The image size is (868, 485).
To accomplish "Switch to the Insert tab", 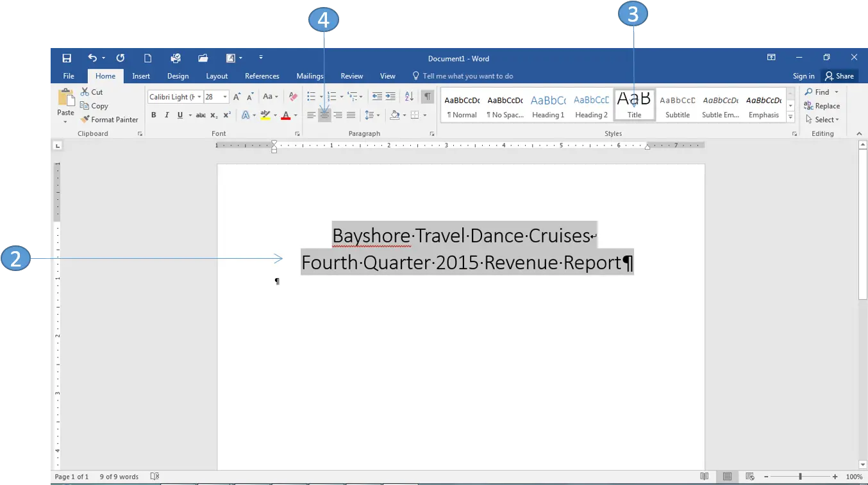I will tap(141, 76).
